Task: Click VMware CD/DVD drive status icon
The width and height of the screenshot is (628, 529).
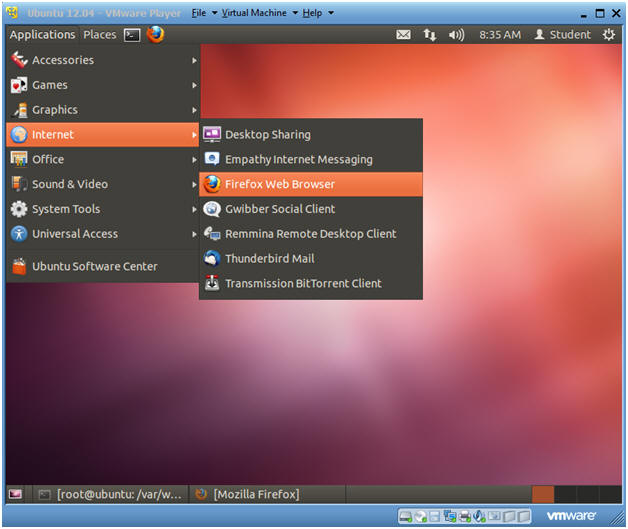Action: click(x=421, y=517)
